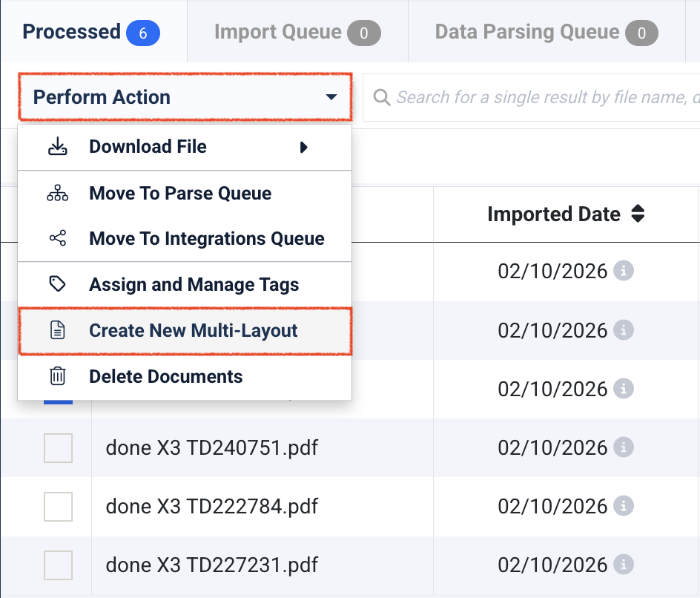700x598 pixels.
Task: Expand the Download File submenu arrow
Action: point(303,147)
